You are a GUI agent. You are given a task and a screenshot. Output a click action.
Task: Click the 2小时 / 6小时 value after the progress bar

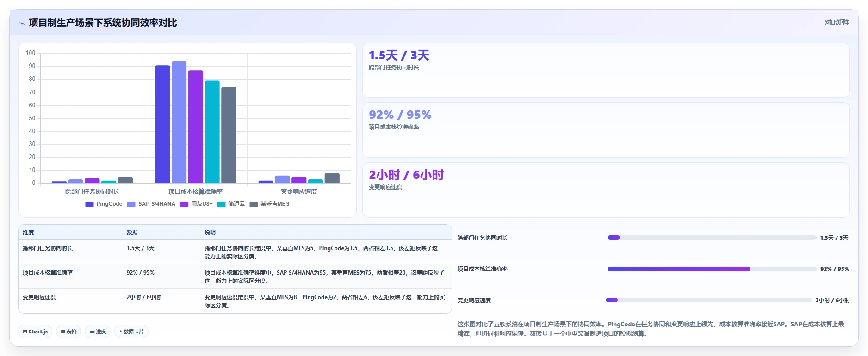(x=832, y=301)
